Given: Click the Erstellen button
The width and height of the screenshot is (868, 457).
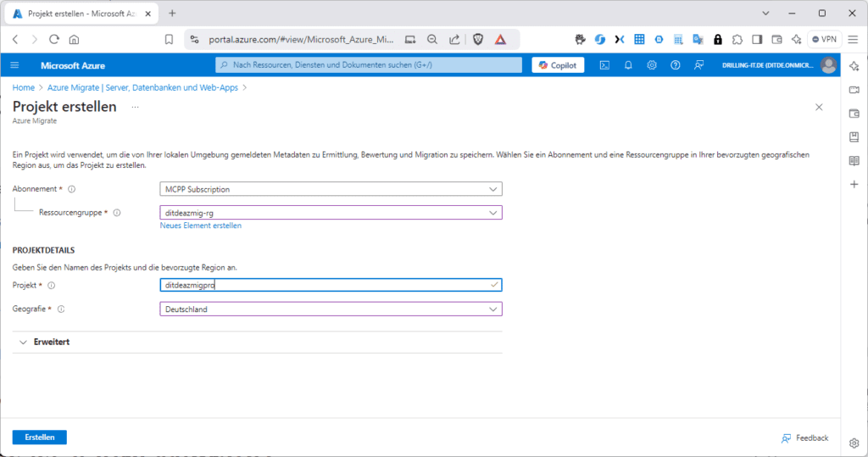Looking at the screenshot, I should pos(40,437).
